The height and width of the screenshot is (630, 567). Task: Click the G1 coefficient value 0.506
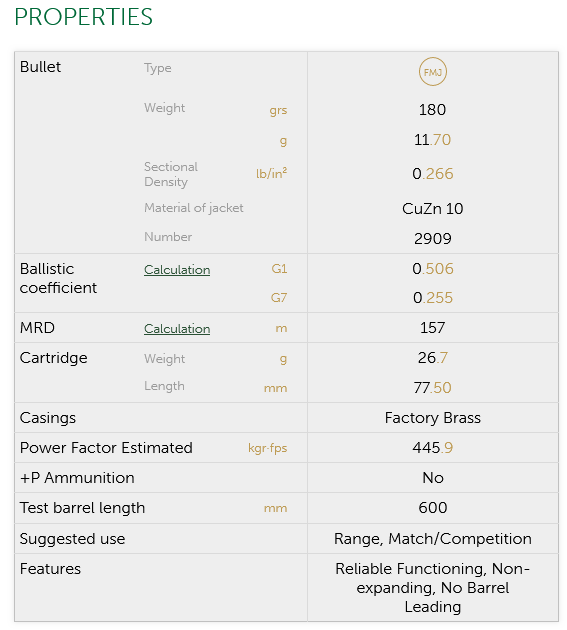click(432, 268)
